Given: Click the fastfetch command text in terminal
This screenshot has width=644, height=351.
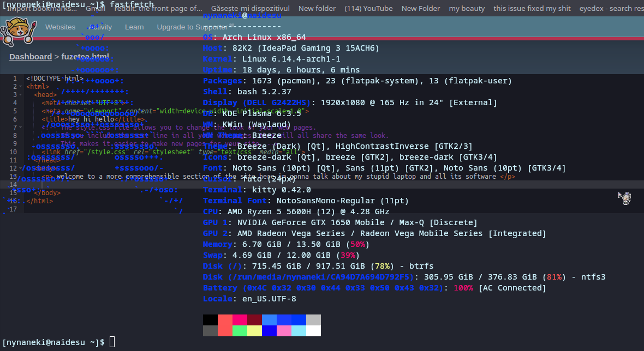Looking at the screenshot, I should click(x=132, y=4).
